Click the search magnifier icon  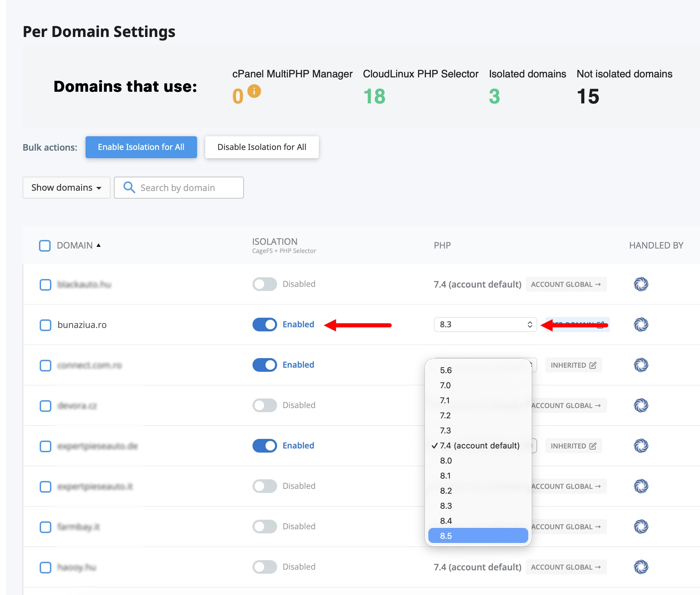[129, 187]
